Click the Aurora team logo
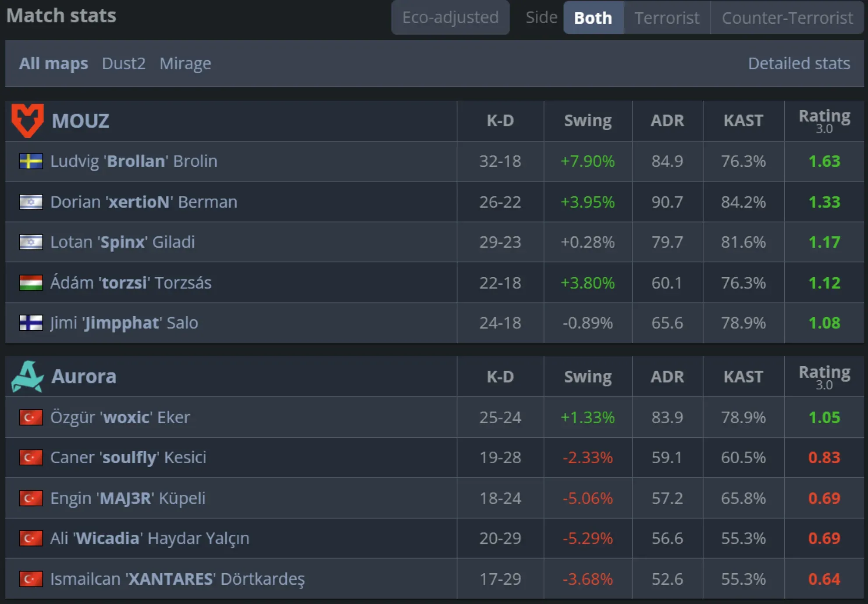 pyautogui.click(x=28, y=376)
